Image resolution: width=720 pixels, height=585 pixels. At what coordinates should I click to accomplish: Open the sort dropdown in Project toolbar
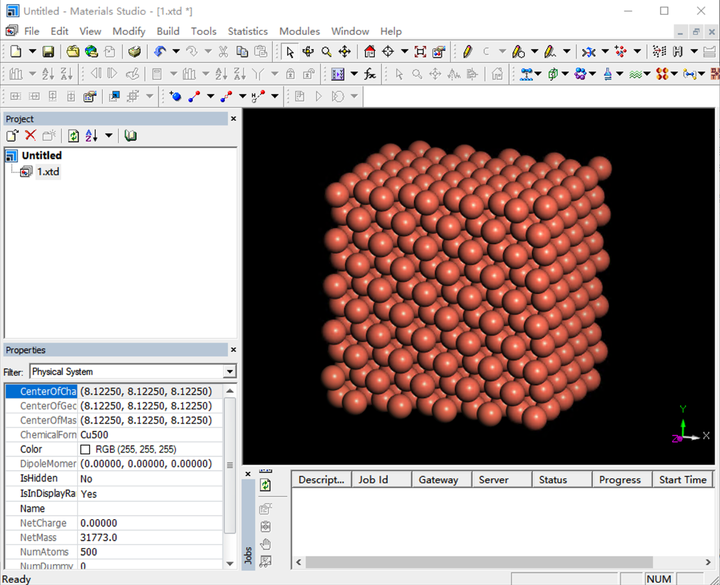(108, 135)
